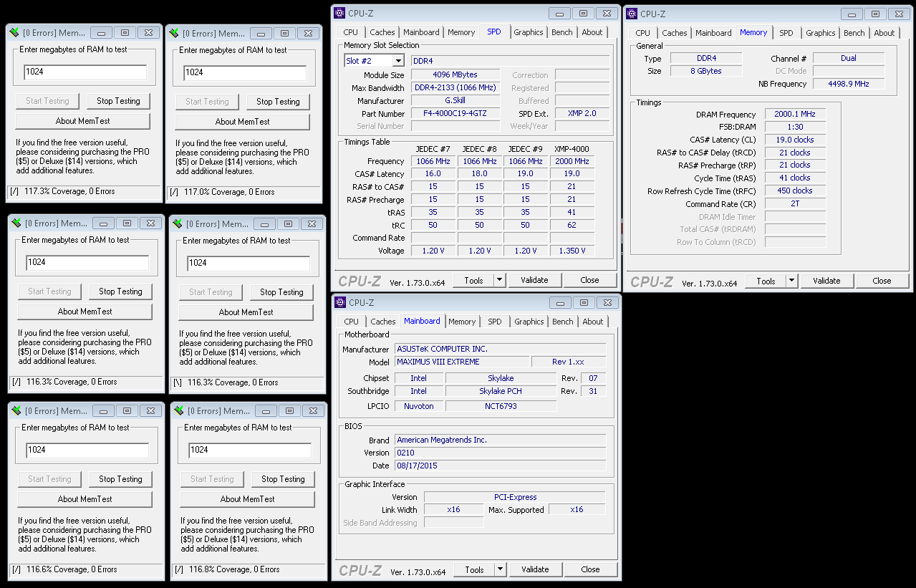Click the NB Frequency value 4498.9 MHz
The image size is (916, 588).
[x=849, y=84]
